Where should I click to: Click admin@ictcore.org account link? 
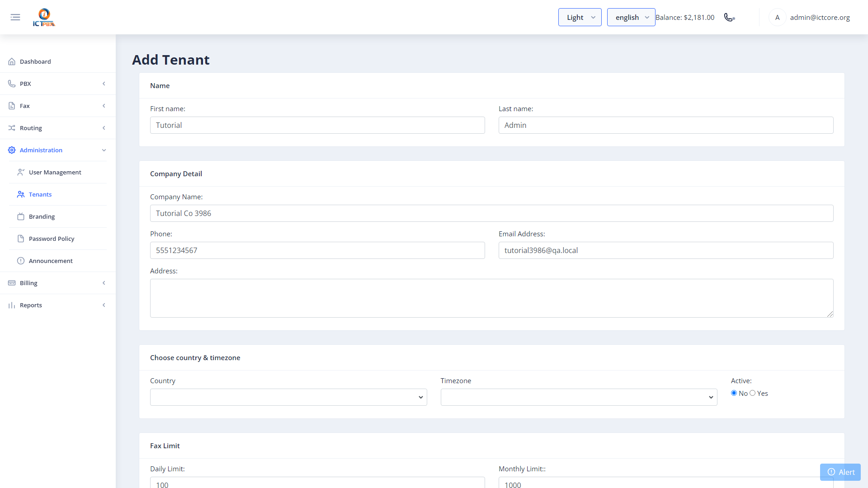(820, 17)
